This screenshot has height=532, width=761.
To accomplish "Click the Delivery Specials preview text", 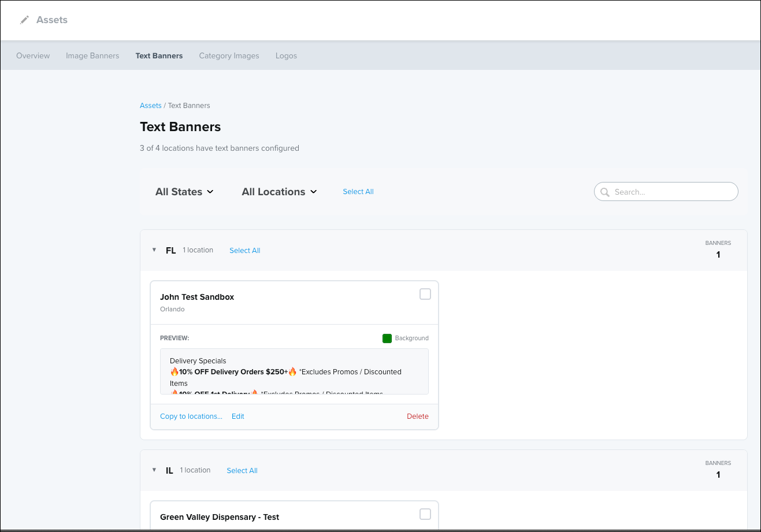I will pos(198,361).
